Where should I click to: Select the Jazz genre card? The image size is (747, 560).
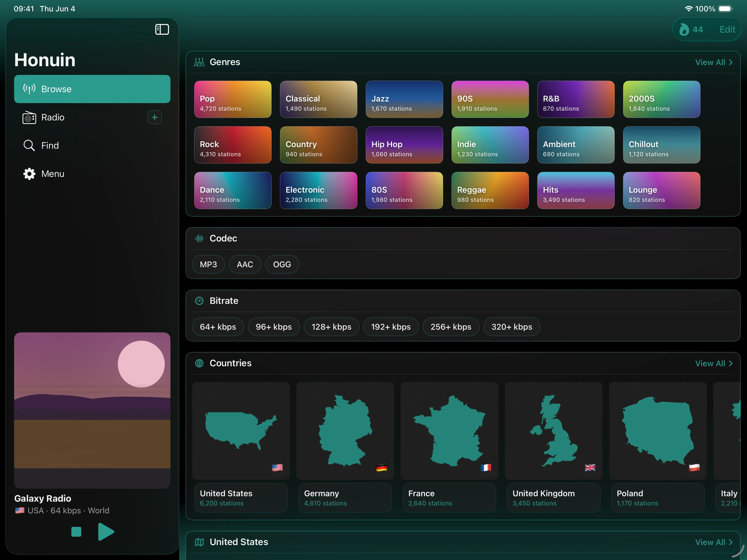[x=404, y=99]
